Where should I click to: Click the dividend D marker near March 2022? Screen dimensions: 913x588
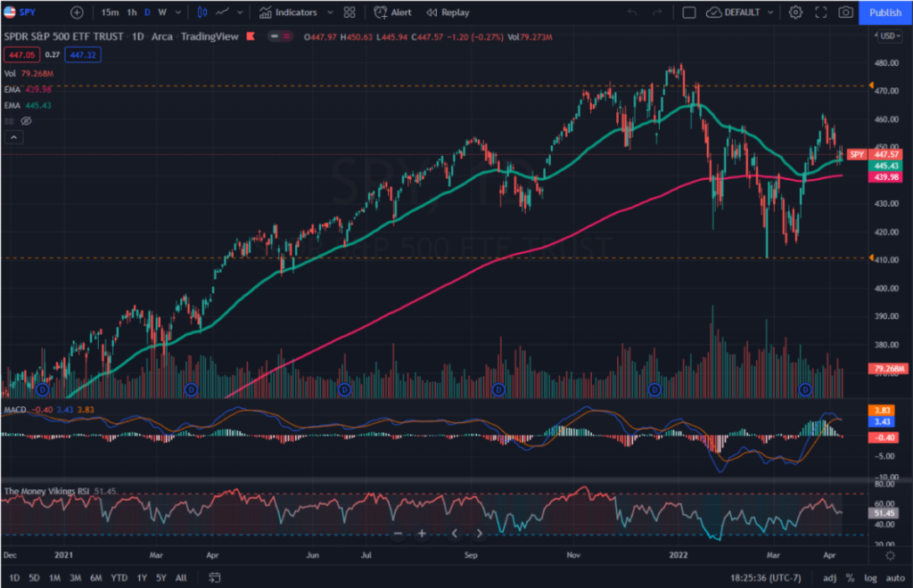pos(805,389)
